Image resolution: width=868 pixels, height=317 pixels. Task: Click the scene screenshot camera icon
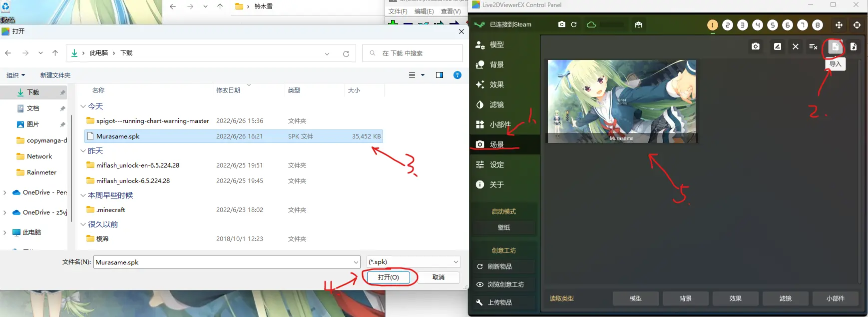pos(756,46)
